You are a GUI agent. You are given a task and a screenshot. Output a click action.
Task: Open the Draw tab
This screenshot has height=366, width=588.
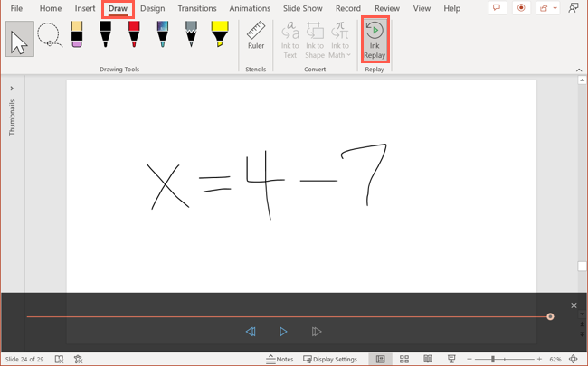pos(118,9)
